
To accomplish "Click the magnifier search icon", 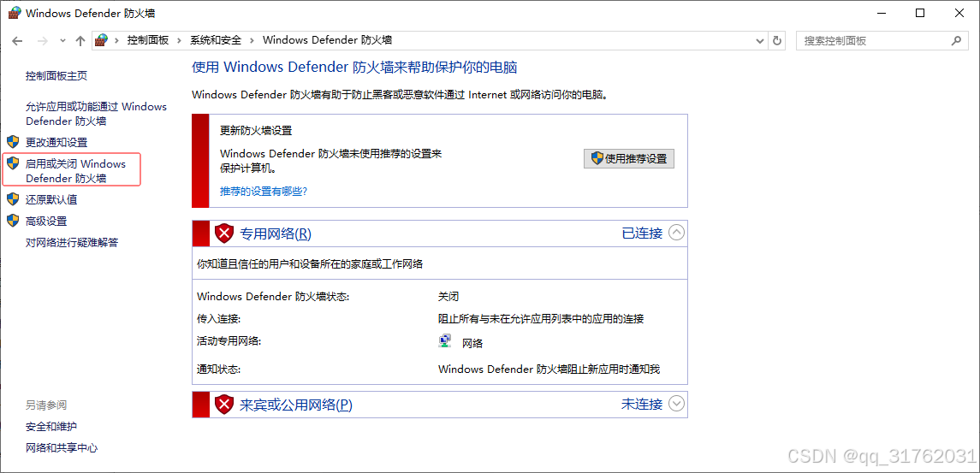I will (956, 40).
